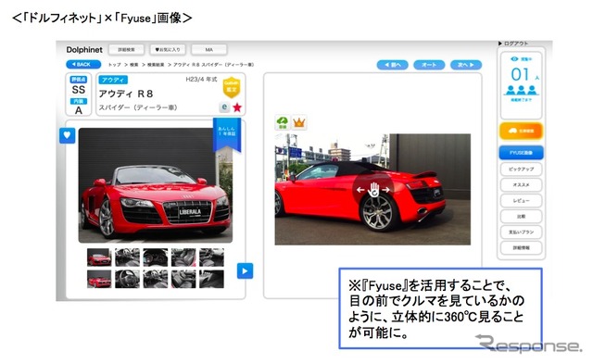Screen dimensions: 593x364
Task: Open the MA tab
Action: pyautogui.click(x=209, y=49)
